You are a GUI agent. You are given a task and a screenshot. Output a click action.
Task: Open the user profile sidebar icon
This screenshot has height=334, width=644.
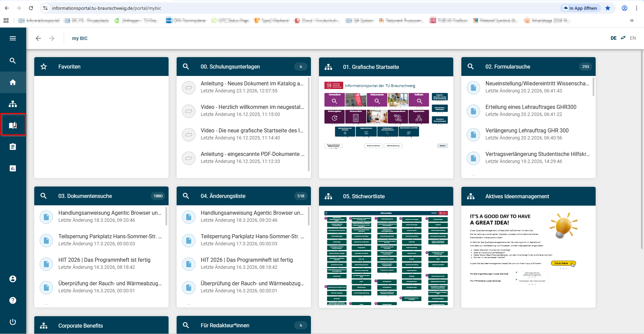[13, 279]
